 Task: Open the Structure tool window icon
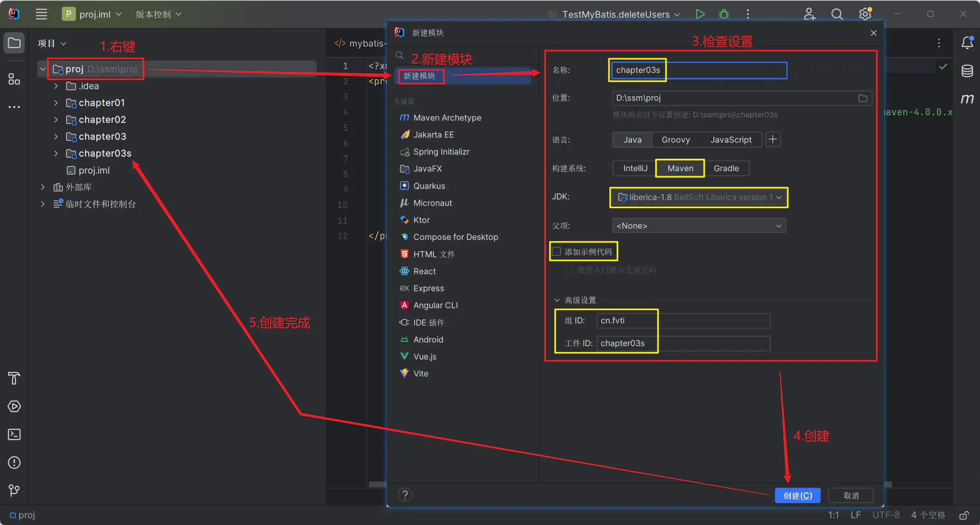point(14,79)
